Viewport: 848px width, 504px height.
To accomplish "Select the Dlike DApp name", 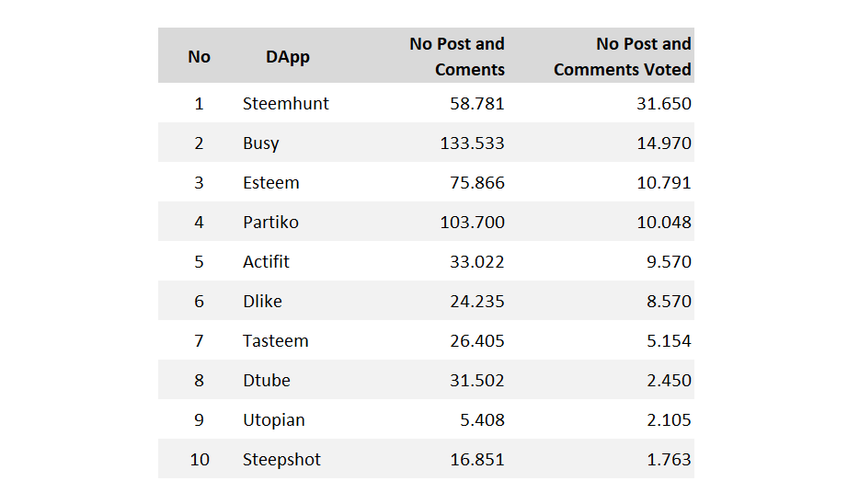I will [x=262, y=302].
